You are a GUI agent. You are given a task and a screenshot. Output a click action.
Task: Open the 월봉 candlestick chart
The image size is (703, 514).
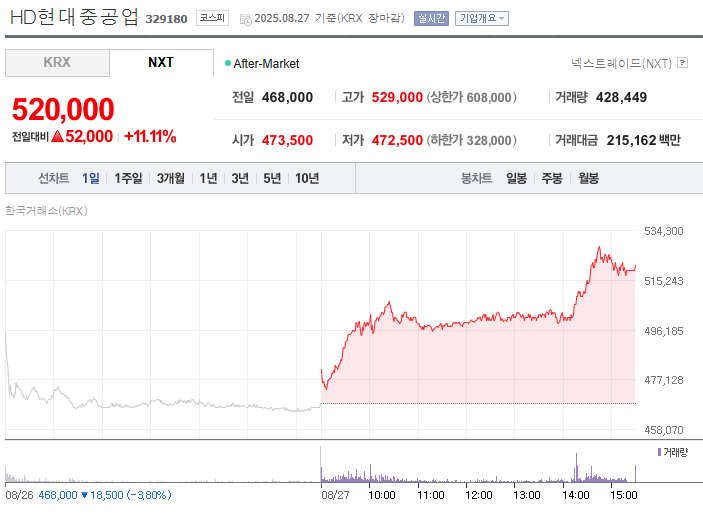(x=588, y=179)
